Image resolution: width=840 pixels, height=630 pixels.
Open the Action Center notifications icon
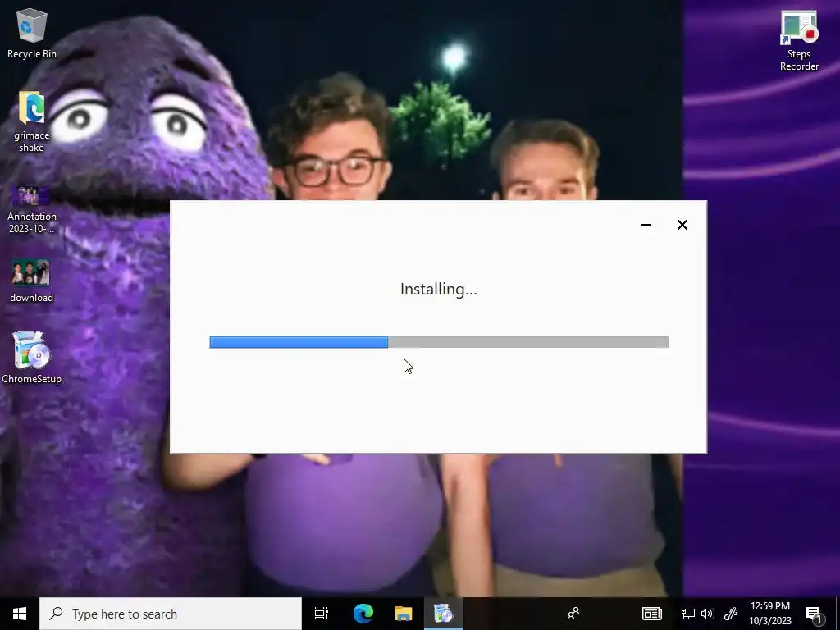pyautogui.click(x=814, y=614)
